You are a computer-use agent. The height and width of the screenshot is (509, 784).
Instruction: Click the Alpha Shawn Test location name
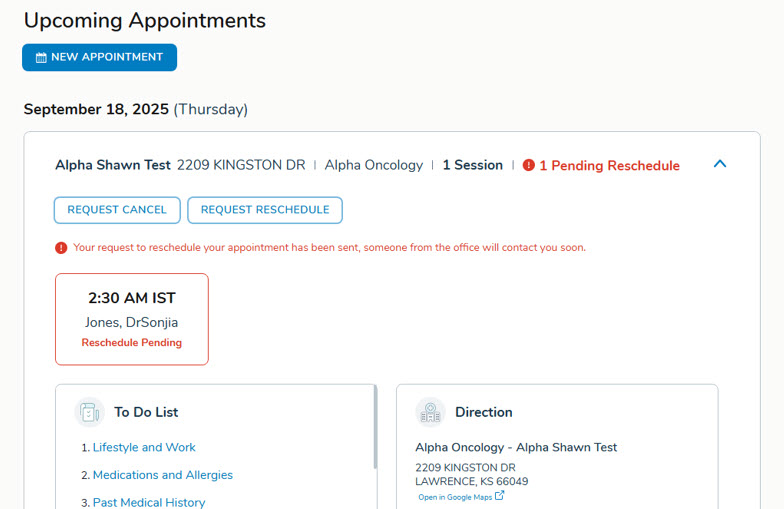click(x=113, y=165)
